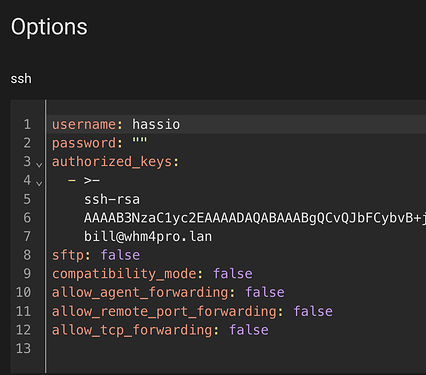Screen dimensions: 426x375
Task: Collapse the fold arrow on line 4
Action: pyautogui.click(x=39, y=183)
